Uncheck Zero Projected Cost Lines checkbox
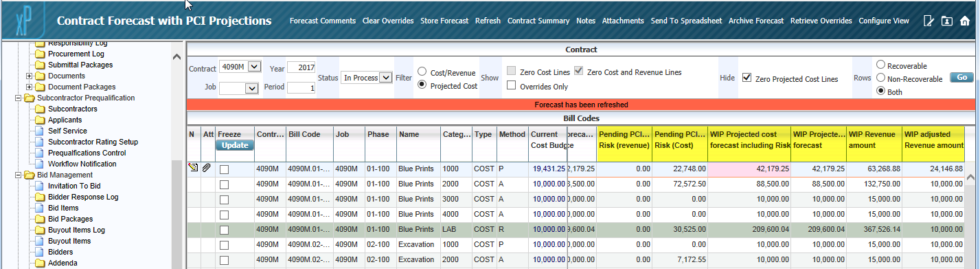 tap(747, 78)
